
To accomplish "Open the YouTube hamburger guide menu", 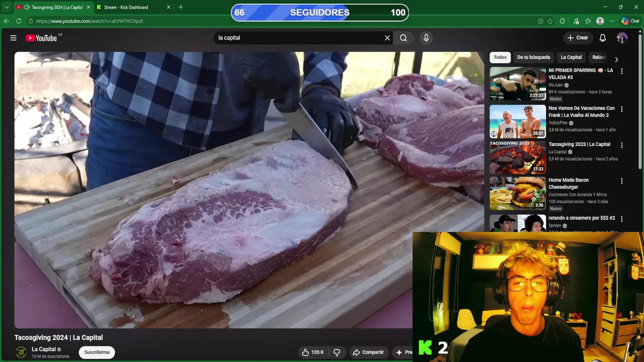I will click(x=14, y=38).
